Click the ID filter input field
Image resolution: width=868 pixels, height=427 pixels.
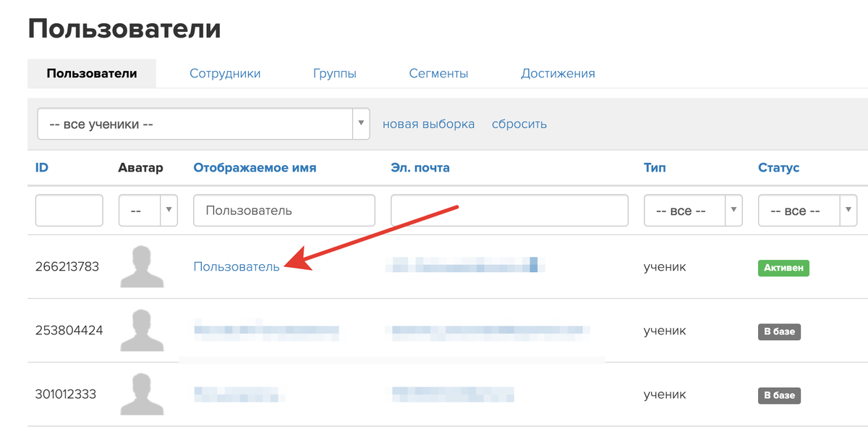click(69, 210)
